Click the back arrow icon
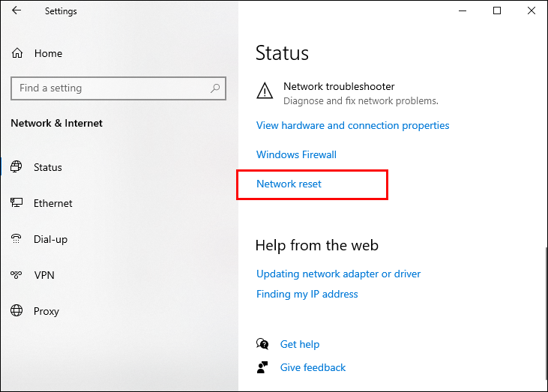Viewport: 548px width, 392px height. pos(16,11)
